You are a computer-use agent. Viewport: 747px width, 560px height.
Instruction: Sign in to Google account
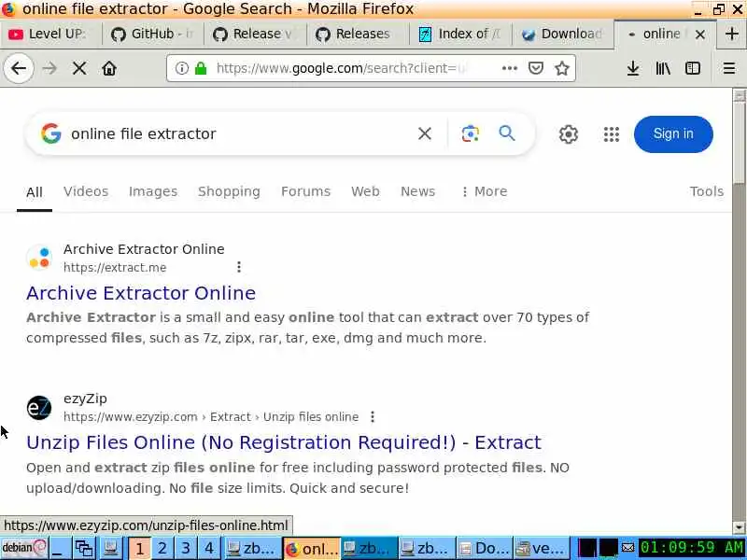point(673,134)
